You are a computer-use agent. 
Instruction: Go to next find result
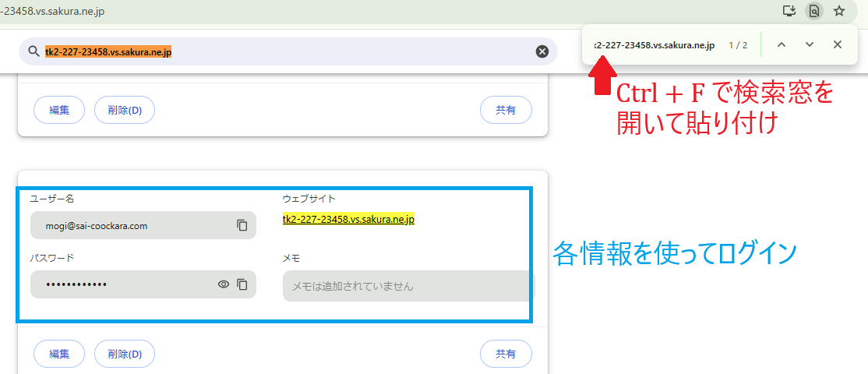point(810,45)
